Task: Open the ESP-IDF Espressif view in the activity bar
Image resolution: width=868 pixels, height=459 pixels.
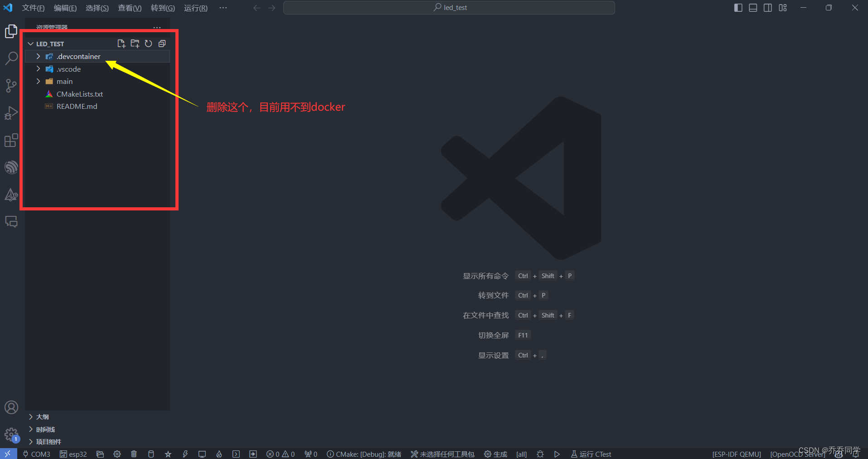Action: tap(11, 167)
